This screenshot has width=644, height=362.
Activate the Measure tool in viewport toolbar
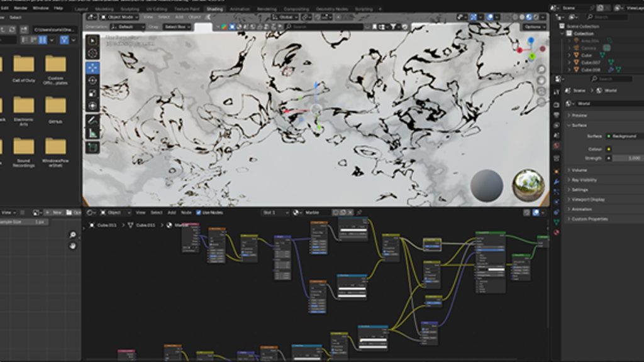click(92, 133)
